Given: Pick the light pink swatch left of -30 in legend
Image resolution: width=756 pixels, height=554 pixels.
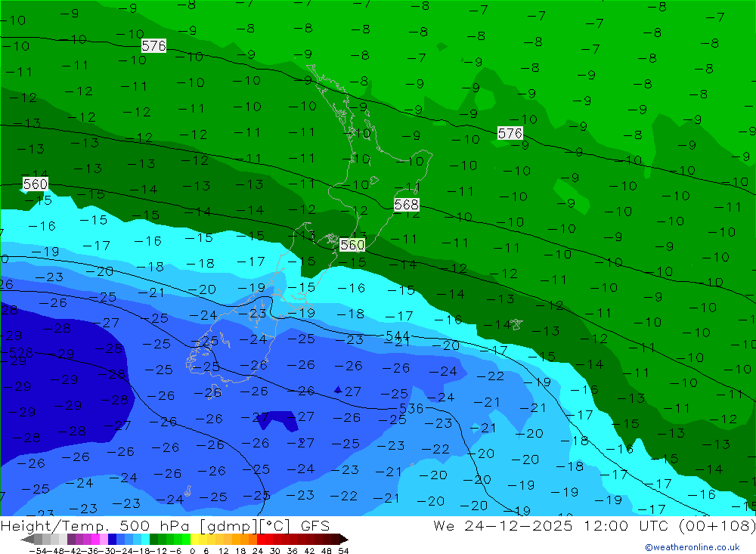Looking at the screenshot, I should tap(104, 540).
